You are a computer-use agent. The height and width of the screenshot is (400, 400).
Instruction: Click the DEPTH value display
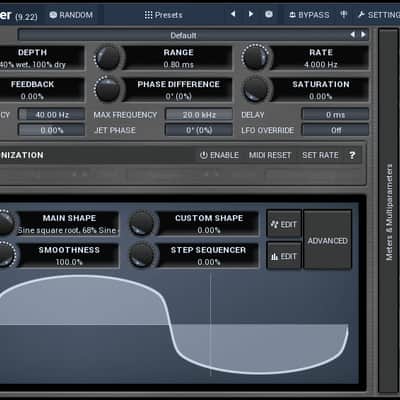click(x=33, y=65)
